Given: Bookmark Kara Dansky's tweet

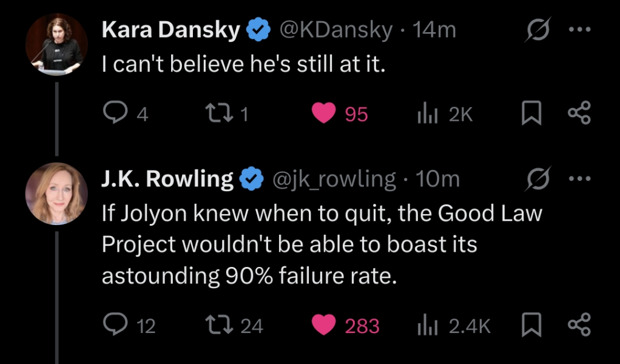Looking at the screenshot, I should point(531,114).
